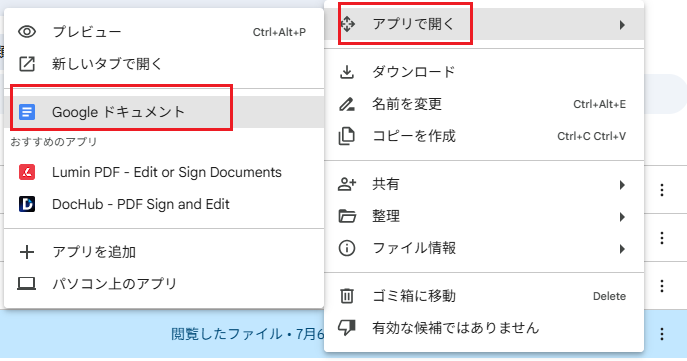Screen dimensions: 687x361
Task: Choose ダウンロード from the context menu
Action: point(484,72)
